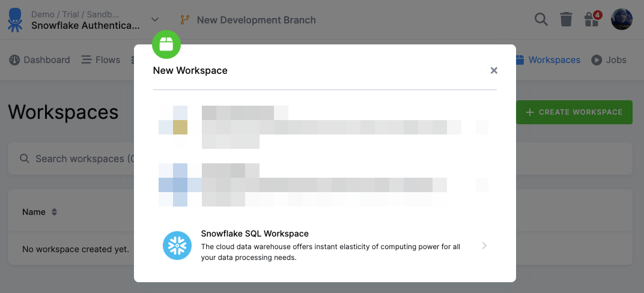Click the Keboola octopus logo

coord(15,20)
